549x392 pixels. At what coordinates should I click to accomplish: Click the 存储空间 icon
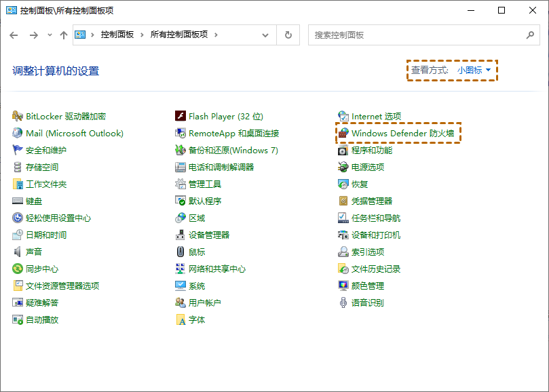pos(17,167)
